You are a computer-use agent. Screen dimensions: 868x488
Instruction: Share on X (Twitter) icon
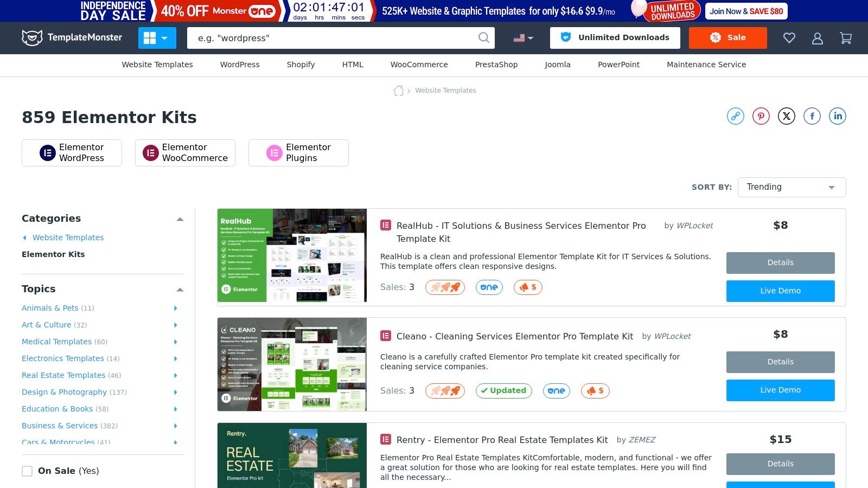coord(787,116)
